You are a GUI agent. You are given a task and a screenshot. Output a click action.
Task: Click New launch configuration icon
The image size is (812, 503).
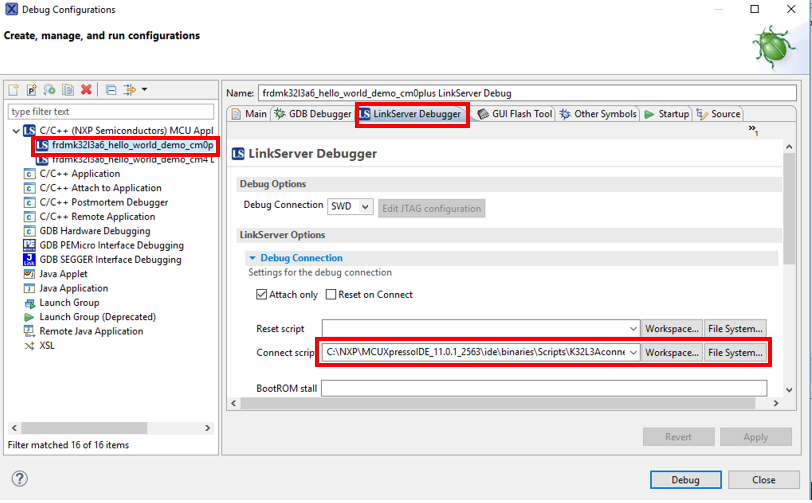[14, 90]
